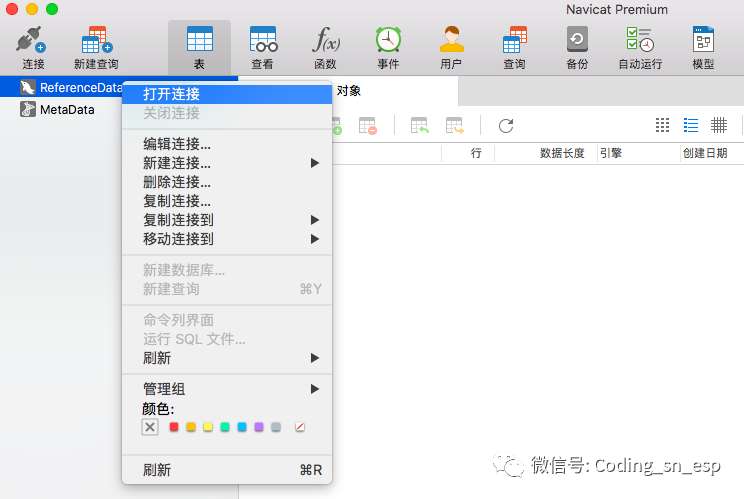Viewport: 744px width, 499px height.
Task: Sort by the 数据长度 column header
Action: click(562, 153)
